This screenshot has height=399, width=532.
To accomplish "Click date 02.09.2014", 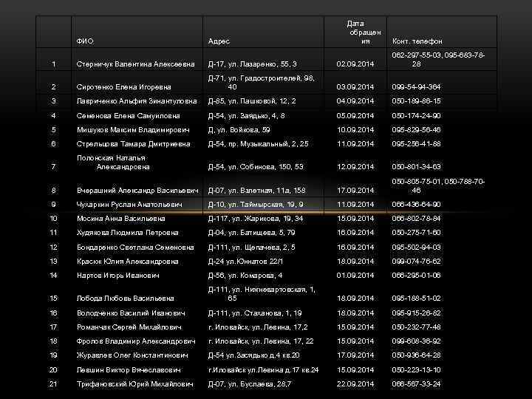I will [x=355, y=64].
